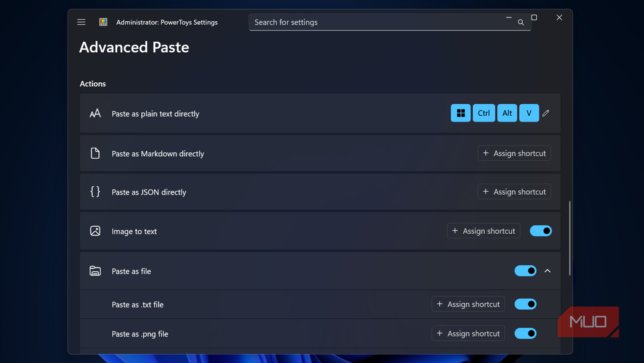Select the Paste as JSON directly label
Image resolution: width=644 pixels, height=363 pixels.
coord(149,192)
